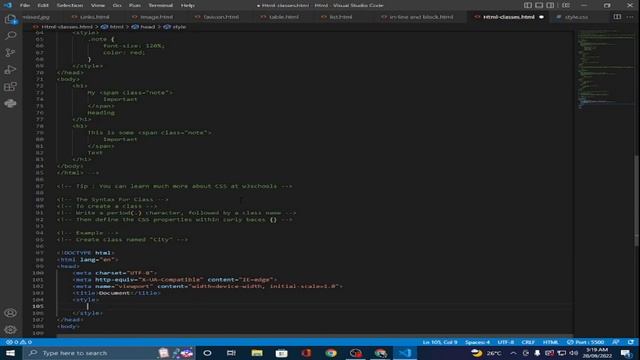Viewport: 640px width, 360px height.
Task: Open the Go menu
Action: [x=117, y=5]
